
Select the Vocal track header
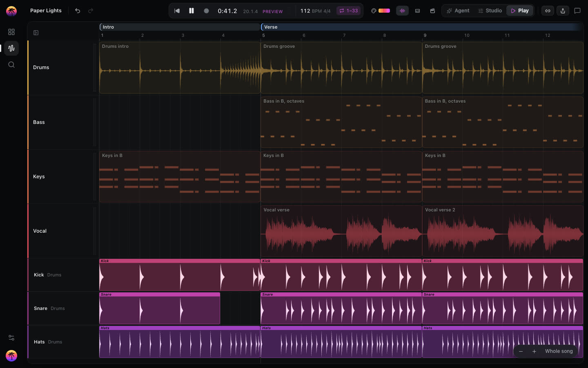click(x=63, y=231)
